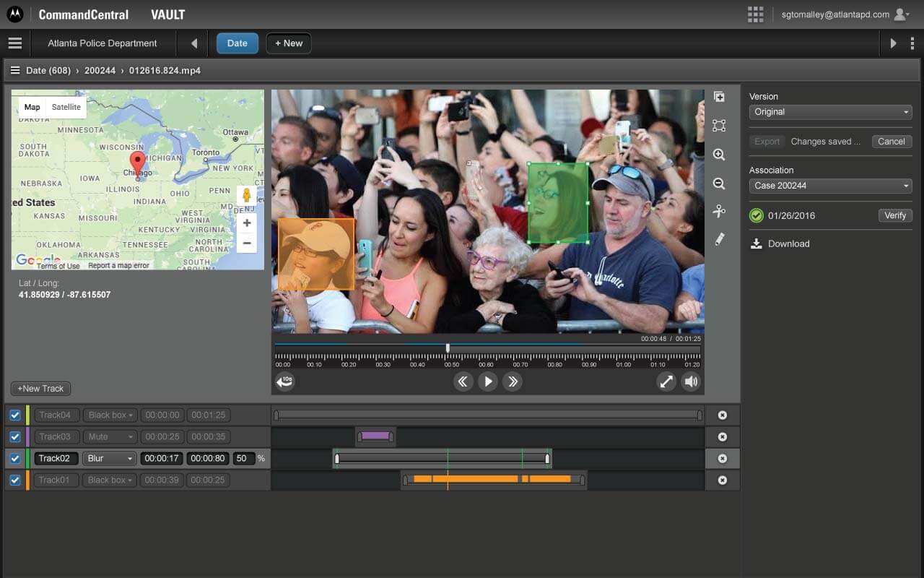924x578 pixels.
Task: Click the pencil edit tool icon
Action: click(719, 239)
